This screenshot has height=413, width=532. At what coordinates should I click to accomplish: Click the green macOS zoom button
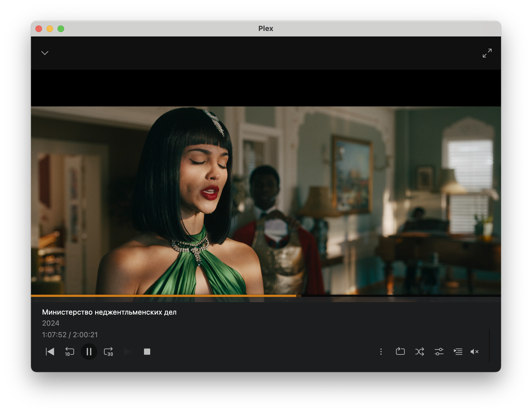click(x=61, y=29)
